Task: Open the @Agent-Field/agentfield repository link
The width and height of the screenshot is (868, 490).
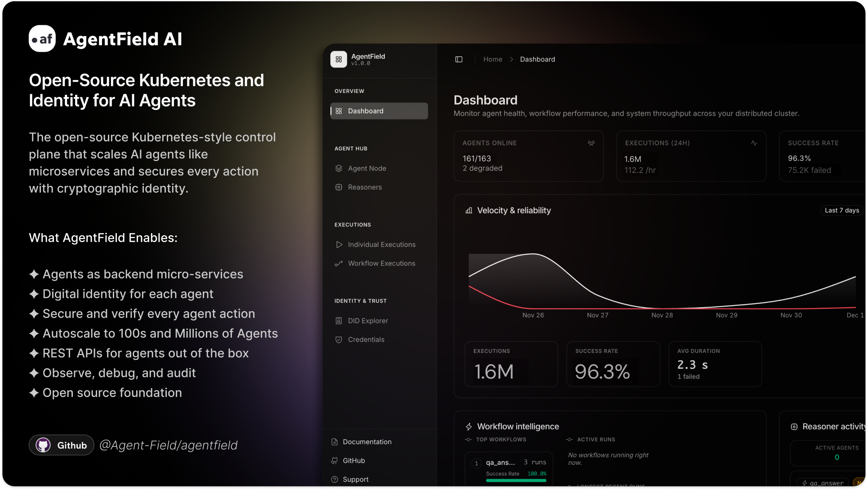Action: point(169,445)
